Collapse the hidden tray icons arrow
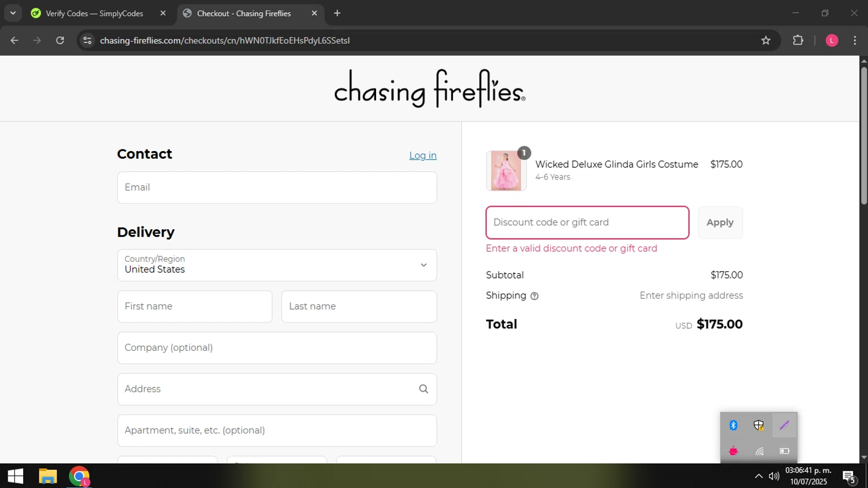This screenshot has width=868, height=488. tap(758, 476)
